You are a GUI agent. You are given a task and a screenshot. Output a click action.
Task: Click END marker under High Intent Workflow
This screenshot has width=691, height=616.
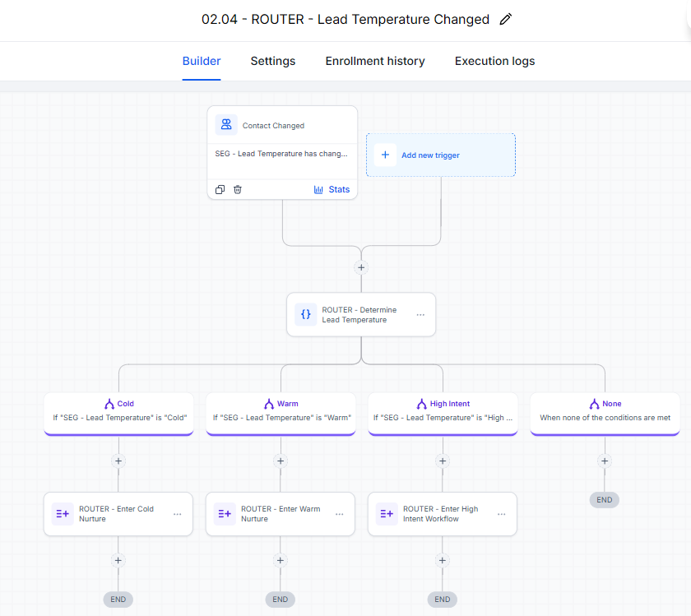[443, 600]
